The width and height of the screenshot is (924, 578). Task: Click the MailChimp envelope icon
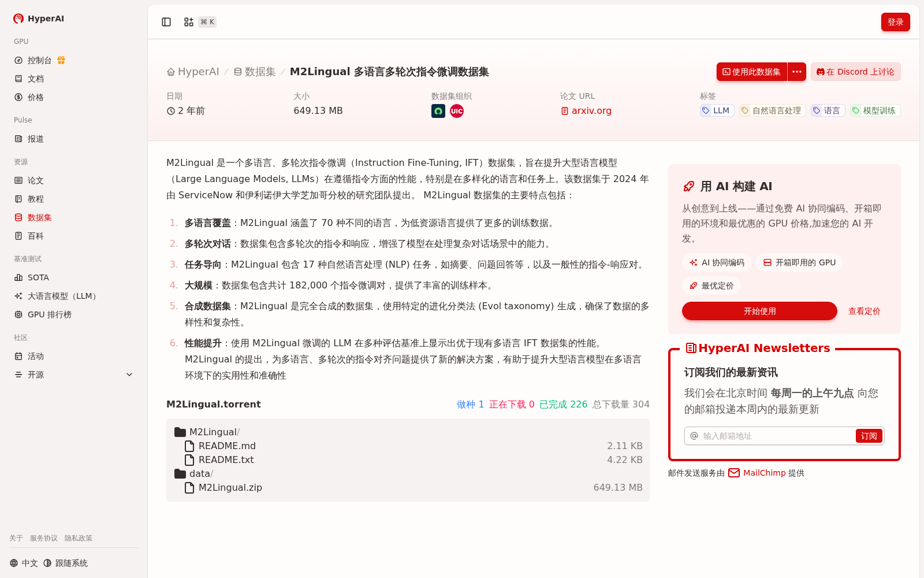(x=734, y=473)
